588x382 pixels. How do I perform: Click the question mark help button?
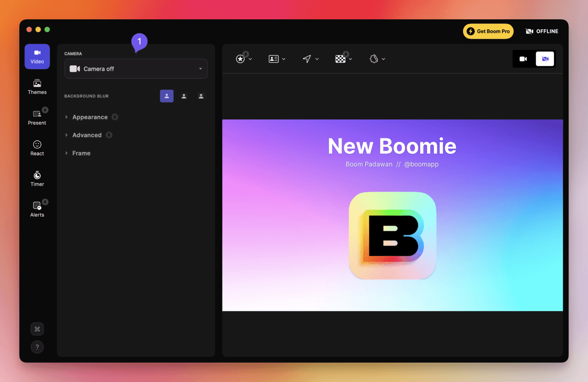tap(37, 347)
